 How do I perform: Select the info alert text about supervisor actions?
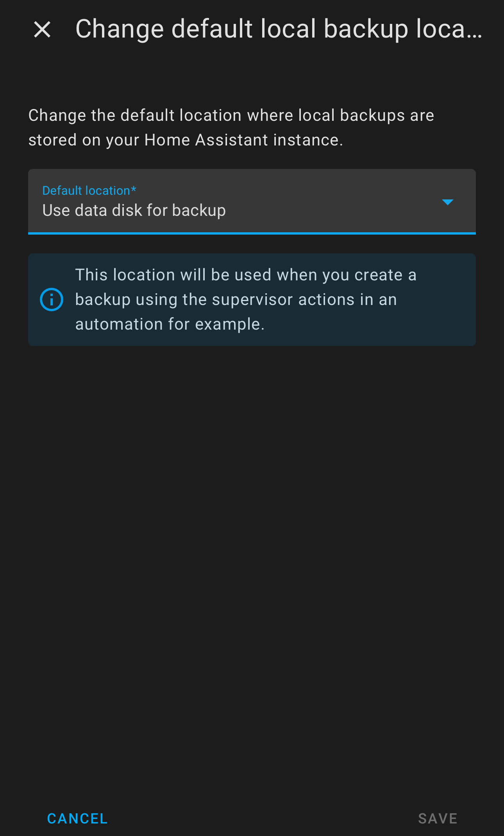[246, 300]
